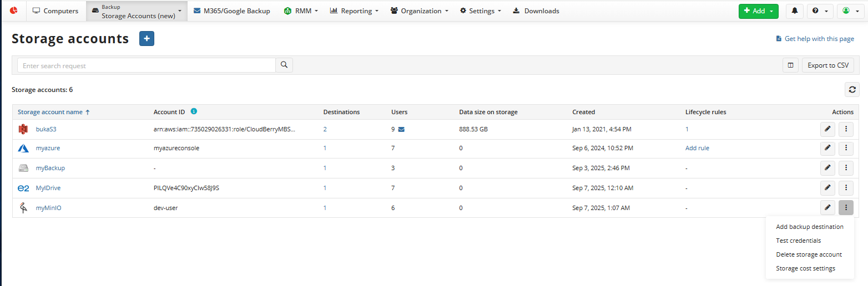Click the search request input field
Viewport: 868px width, 286px height.
tap(147, 65)
